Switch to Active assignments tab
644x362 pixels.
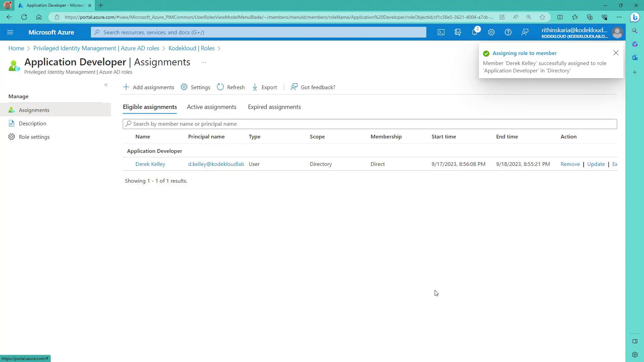point(212,107)
